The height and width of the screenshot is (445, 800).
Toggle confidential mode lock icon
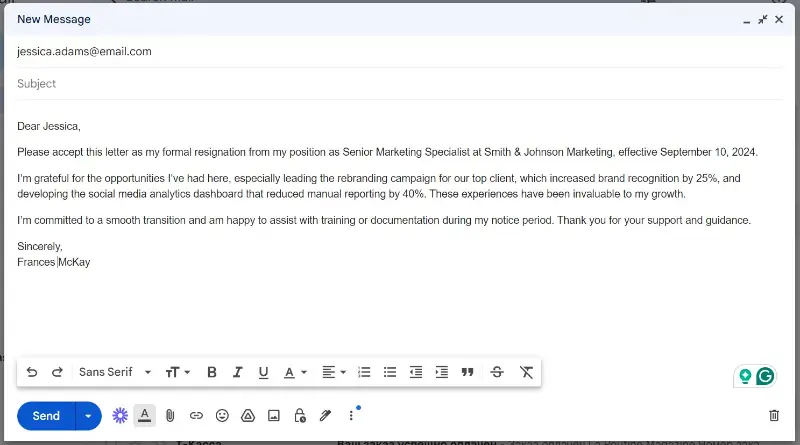(x=300, y=415)
